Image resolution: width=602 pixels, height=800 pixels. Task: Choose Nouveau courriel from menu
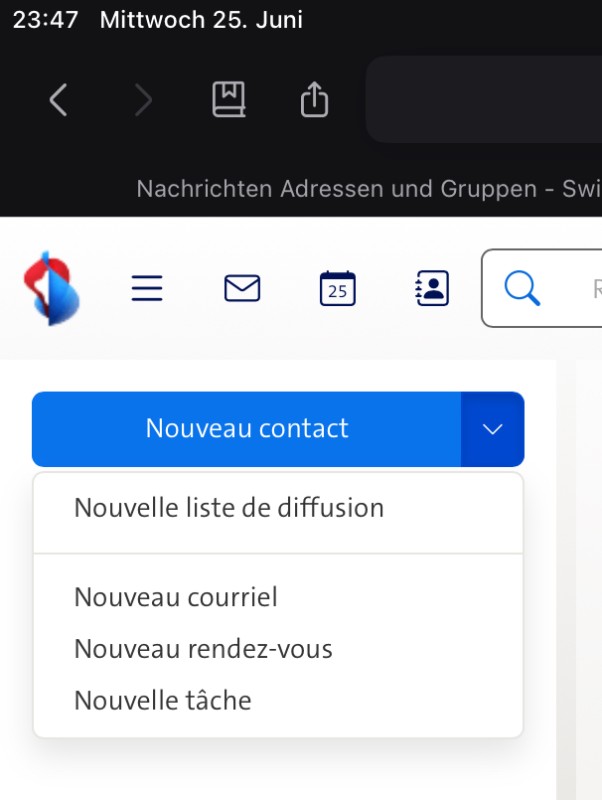point(176,598)
